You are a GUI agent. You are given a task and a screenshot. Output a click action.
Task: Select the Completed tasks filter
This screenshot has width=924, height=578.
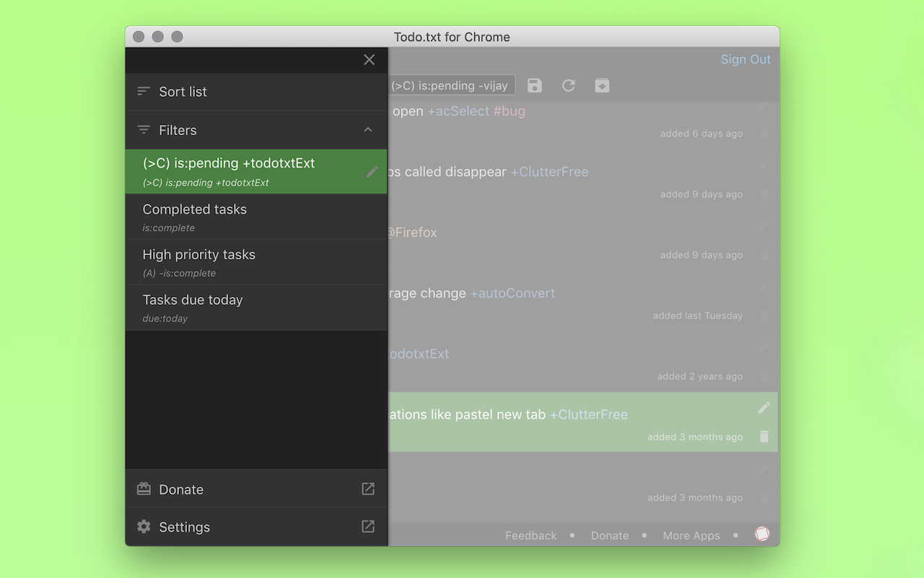point(256,217)
